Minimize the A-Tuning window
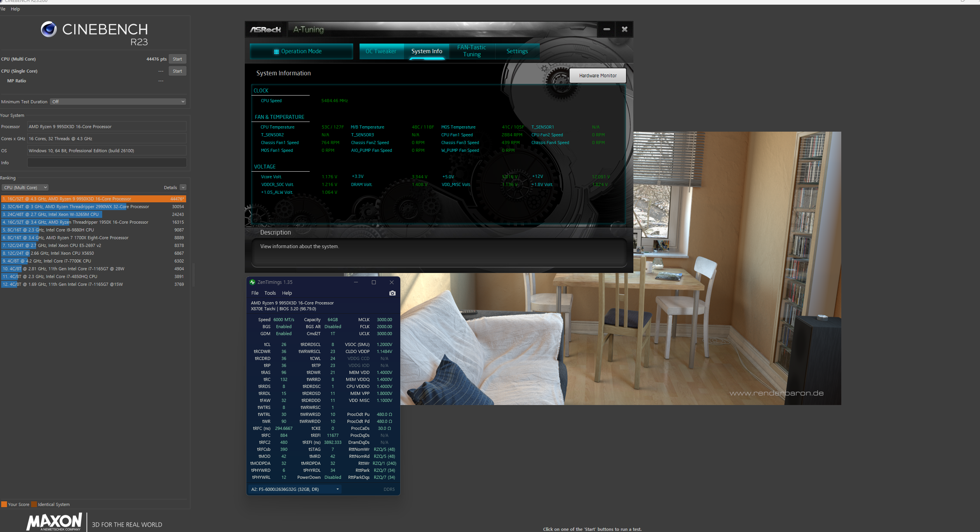The width and height of the screenshot is (980, 532). pyautogui.click(x=607, y=30)
